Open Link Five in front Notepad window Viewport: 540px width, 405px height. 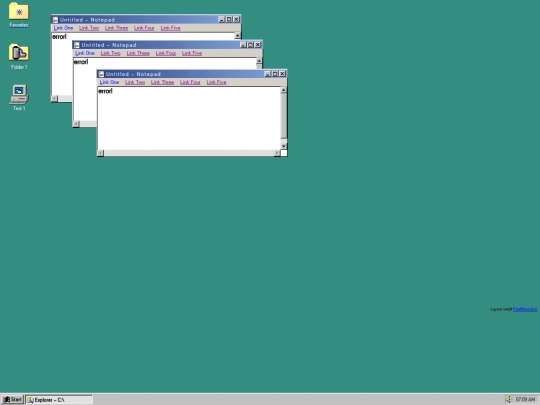pos(216,82)
